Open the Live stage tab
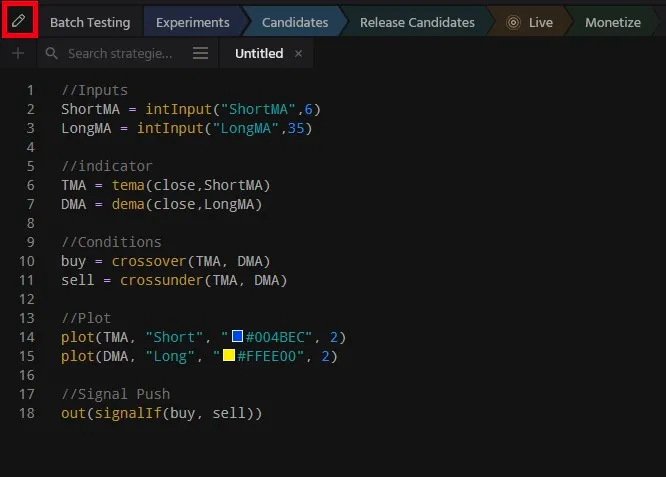666x477 pixels. click(530, 22)
